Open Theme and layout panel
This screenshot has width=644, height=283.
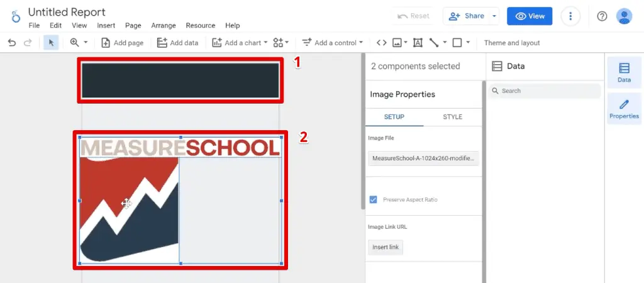pos(512,43)
